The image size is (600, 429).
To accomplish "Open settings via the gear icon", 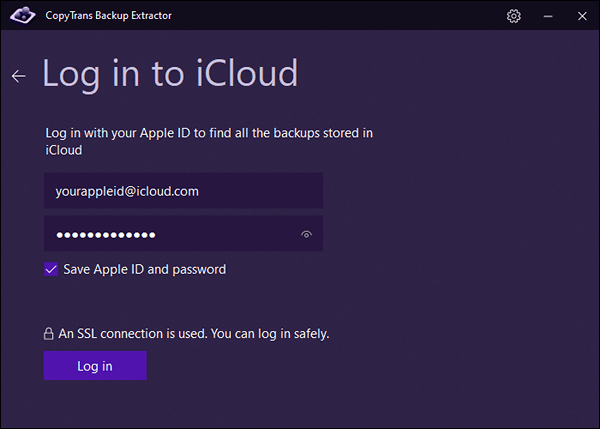I will point(514,16).
